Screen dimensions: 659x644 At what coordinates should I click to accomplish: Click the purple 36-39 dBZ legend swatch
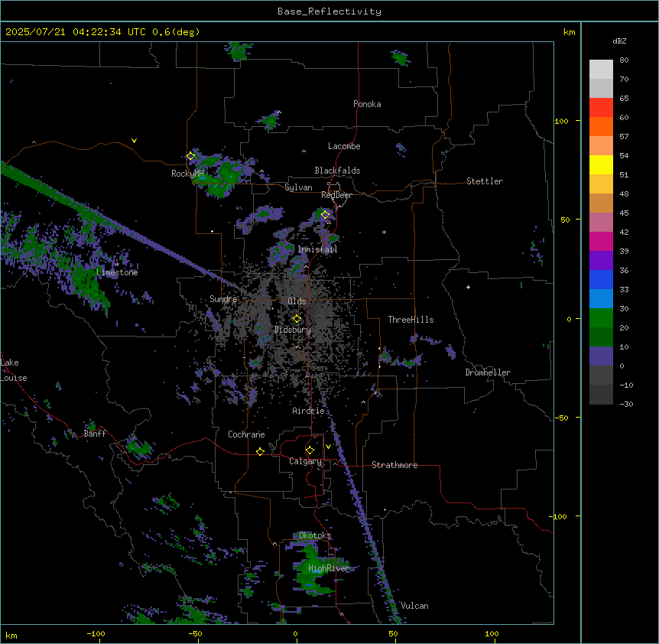coord(601,261)
